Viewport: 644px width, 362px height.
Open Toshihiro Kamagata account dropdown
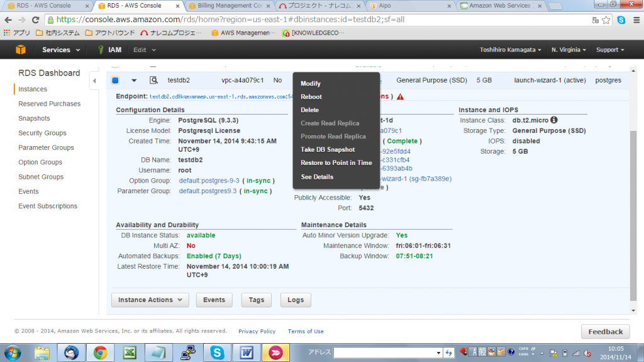pos(510,50)
